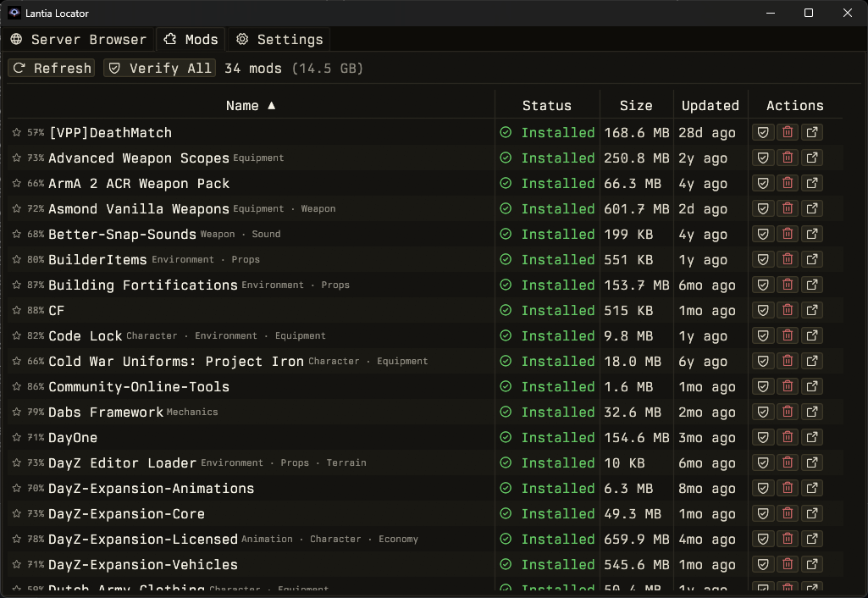Delete the DayOne mod
The image size is (868, 598).
(x=788, y=437)
